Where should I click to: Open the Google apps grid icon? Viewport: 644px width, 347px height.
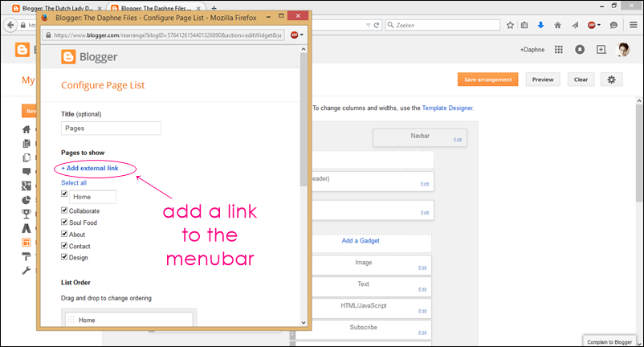(x=559, y=50)
